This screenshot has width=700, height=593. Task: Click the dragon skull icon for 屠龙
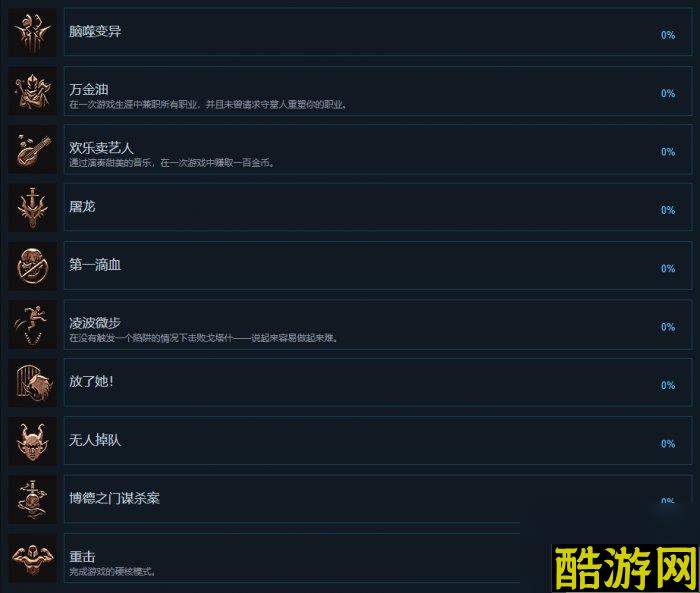(x=33, y=208)
